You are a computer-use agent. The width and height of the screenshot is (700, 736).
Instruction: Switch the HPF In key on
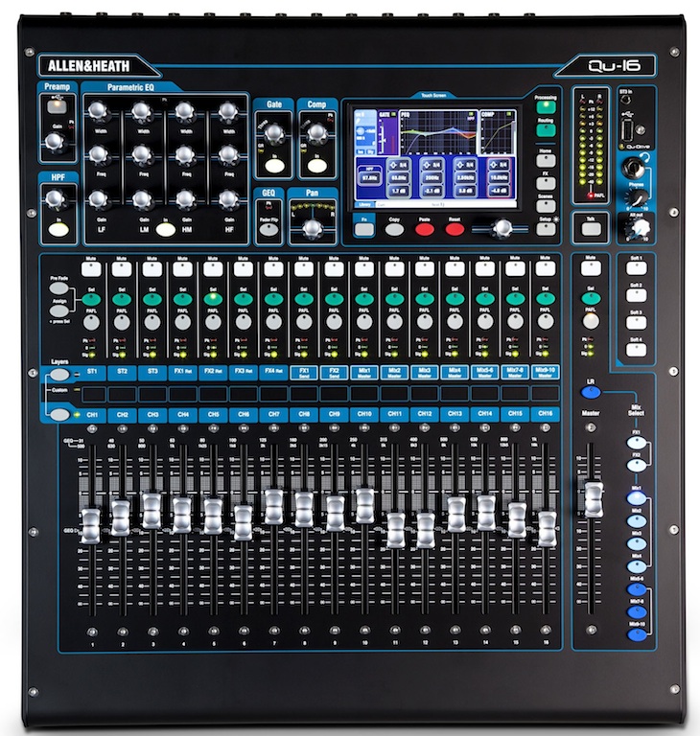click(58, 230)
